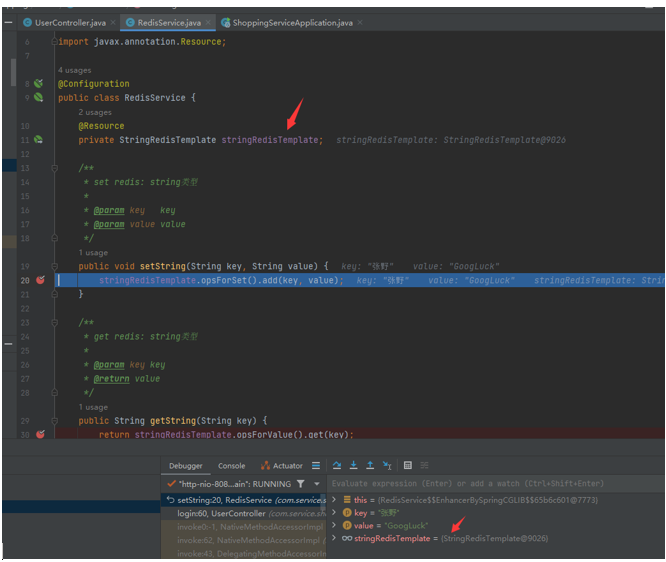Select the RedisService.java tab
This screenshot has width=666, height=562.
click(168, 23)
